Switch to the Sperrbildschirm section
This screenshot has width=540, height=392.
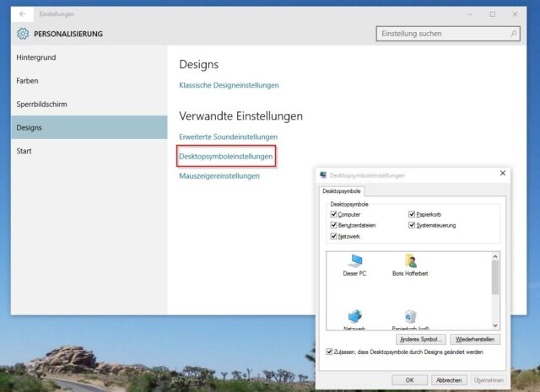[x=41, y=105]
